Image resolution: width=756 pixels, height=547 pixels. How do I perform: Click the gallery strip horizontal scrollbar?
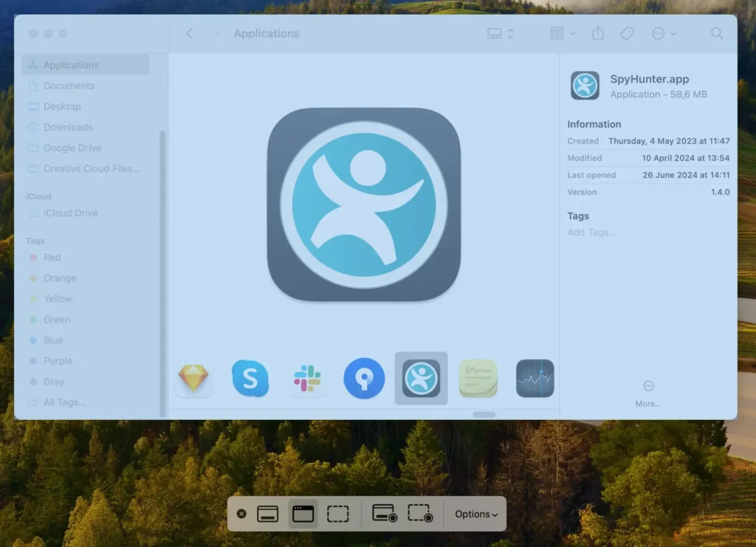484,414
